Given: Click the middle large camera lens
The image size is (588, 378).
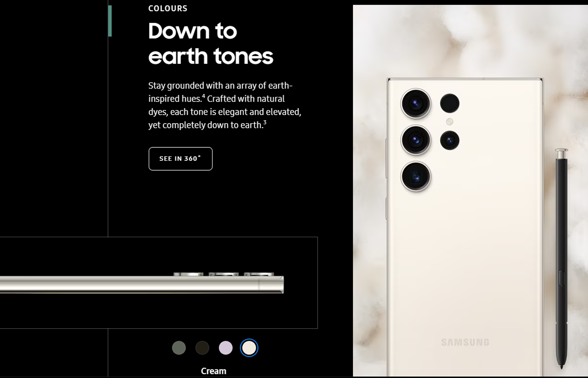Looking at the screenshot, I should pyautogui.click(x=416, y=140).
